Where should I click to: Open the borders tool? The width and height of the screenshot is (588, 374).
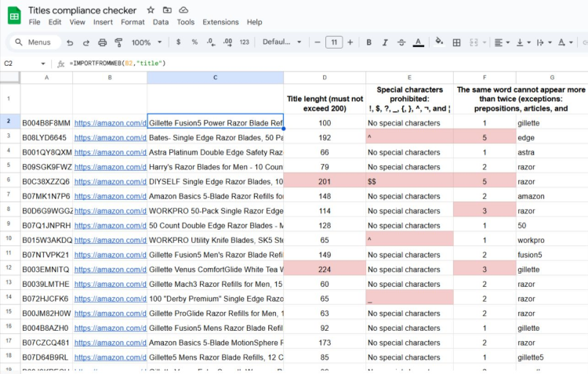tap(456, 42)
